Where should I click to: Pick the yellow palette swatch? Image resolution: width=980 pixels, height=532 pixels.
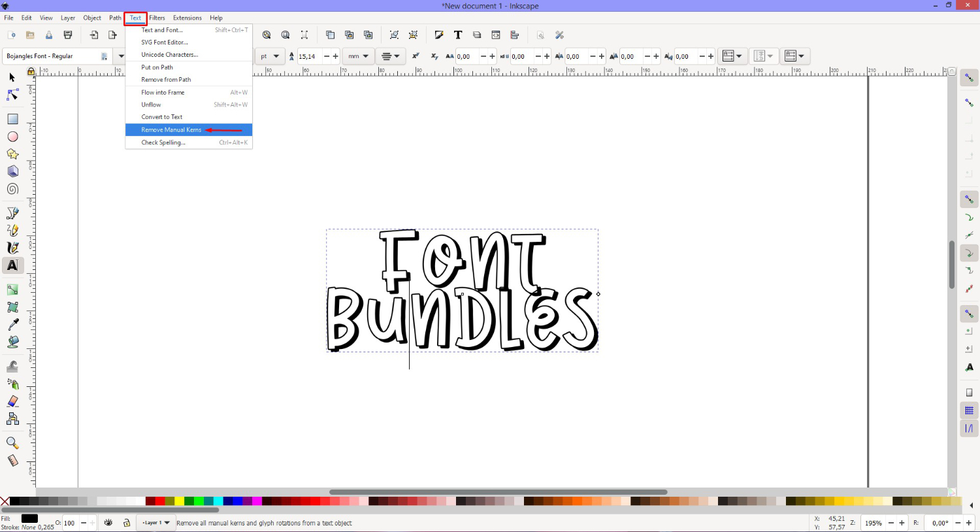coord(179,501)
